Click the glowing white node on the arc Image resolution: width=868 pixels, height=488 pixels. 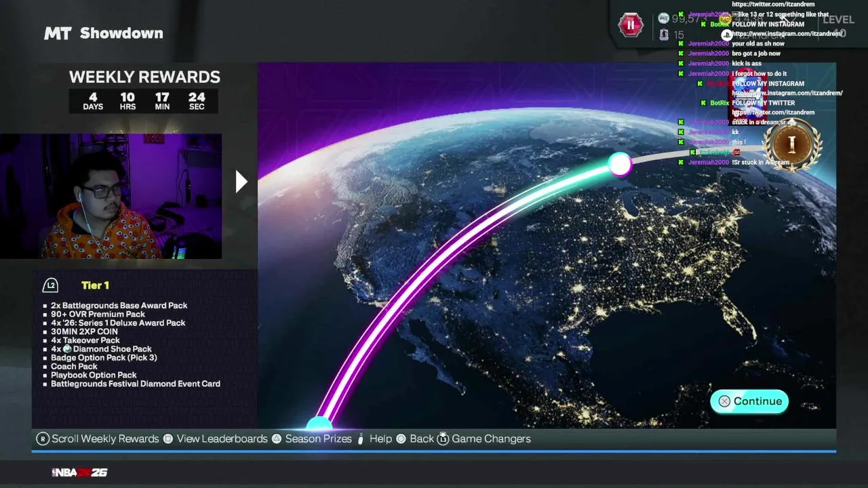(619, 164)
